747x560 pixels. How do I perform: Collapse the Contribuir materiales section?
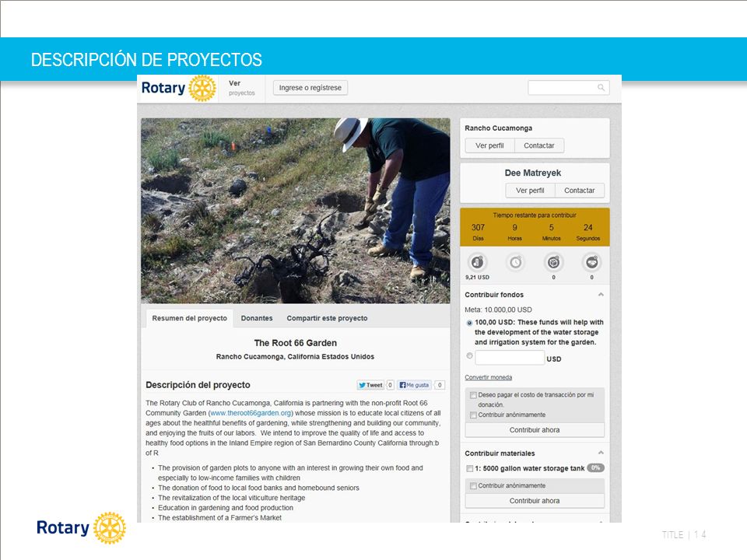(x=601, y=453)
